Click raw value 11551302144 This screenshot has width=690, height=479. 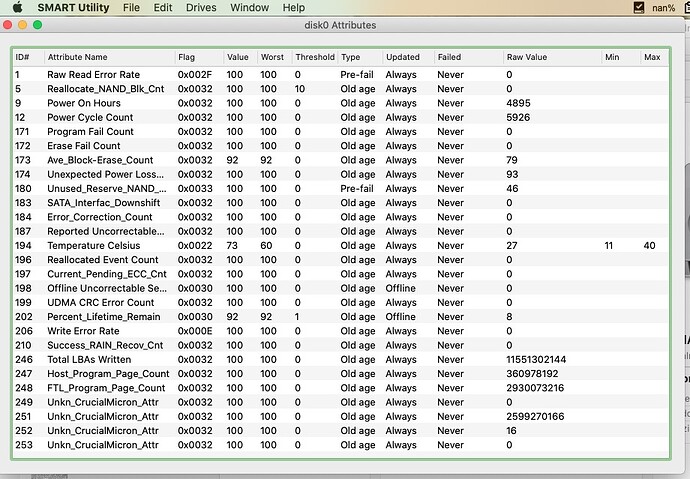[x=536, y=359]
